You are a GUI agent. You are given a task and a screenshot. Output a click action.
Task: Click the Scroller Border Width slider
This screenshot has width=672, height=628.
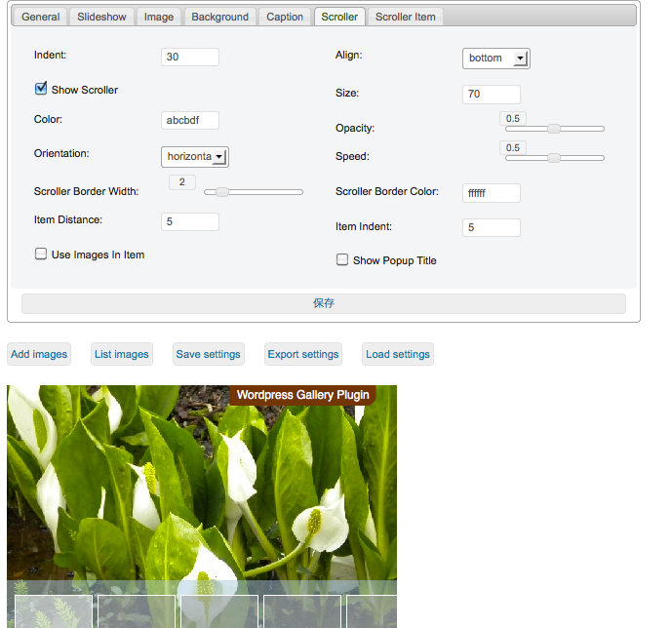tap(222, 192)
